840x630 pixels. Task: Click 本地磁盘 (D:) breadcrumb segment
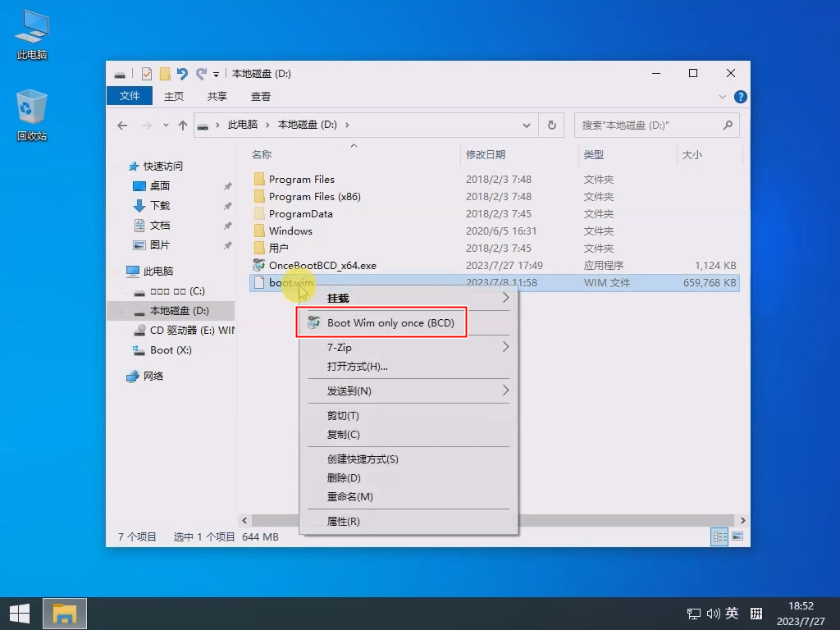click(x=308, y=125)
